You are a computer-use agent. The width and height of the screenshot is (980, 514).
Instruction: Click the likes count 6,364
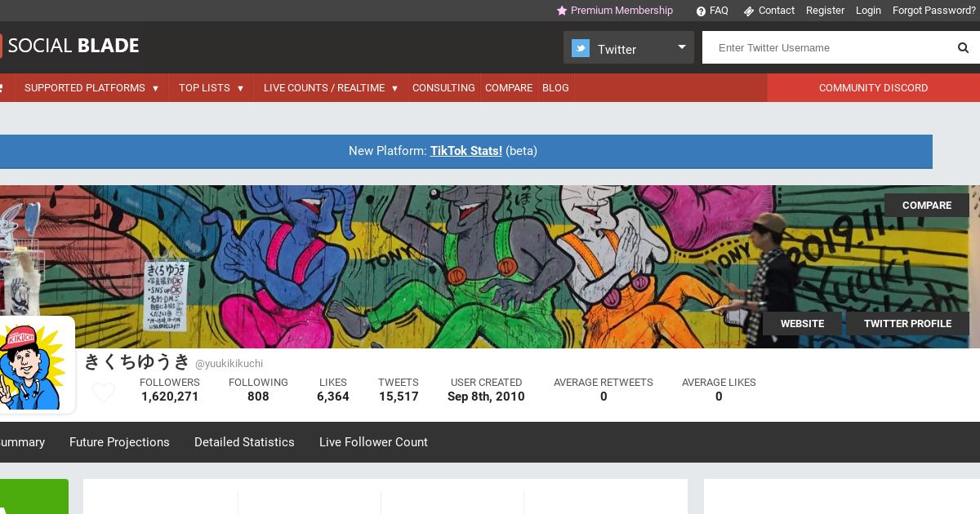333,397
